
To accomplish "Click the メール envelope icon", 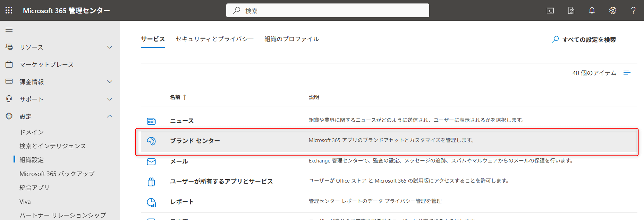I will (x=151, y=161).
